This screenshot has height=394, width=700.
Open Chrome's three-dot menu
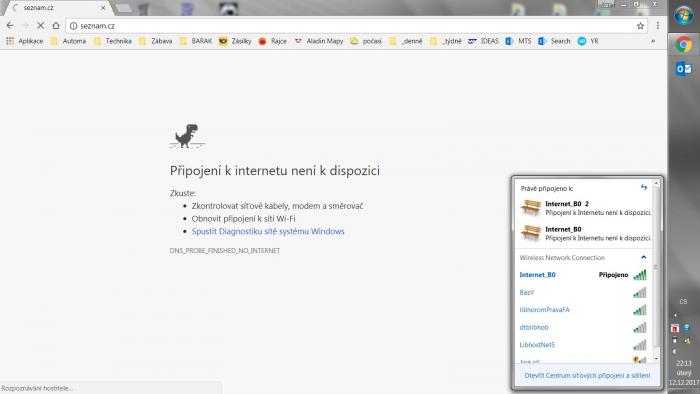click(658, 26)
